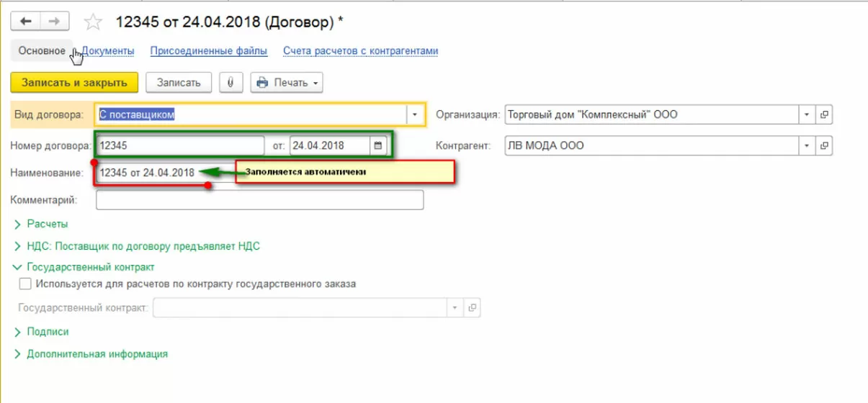Click the Государственный контракт input field
The width and height of the screenshot is (868, 403).
click(x=299, y=307)
